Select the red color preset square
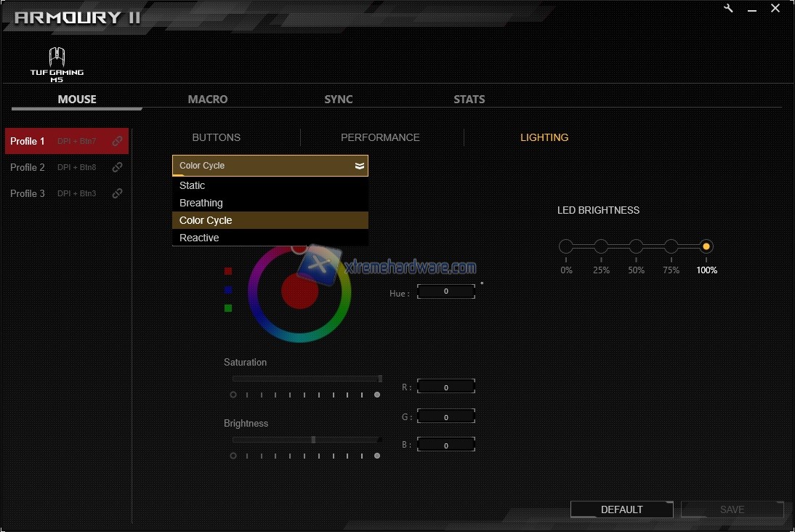This screenshot has height=532, width=795. click(x=228, y=271)
